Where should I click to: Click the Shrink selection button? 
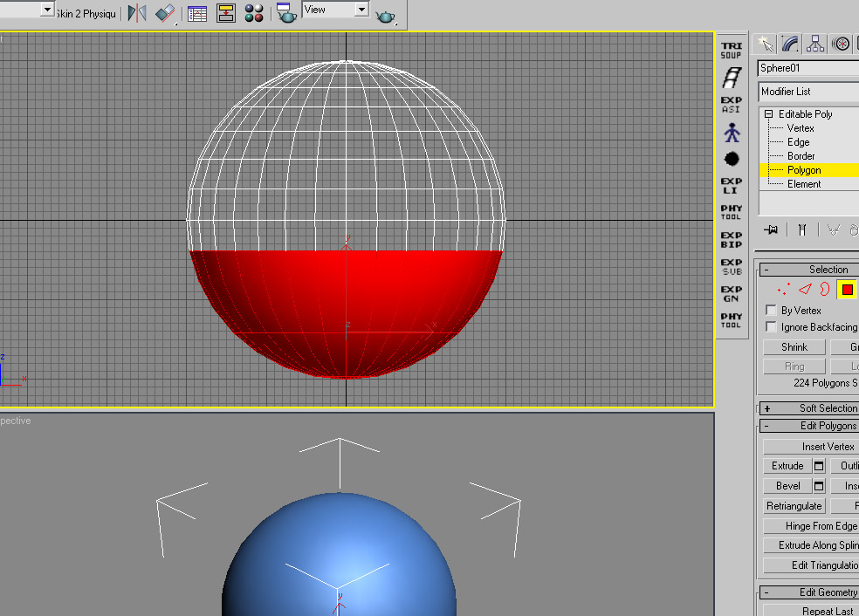coord(794,347)
